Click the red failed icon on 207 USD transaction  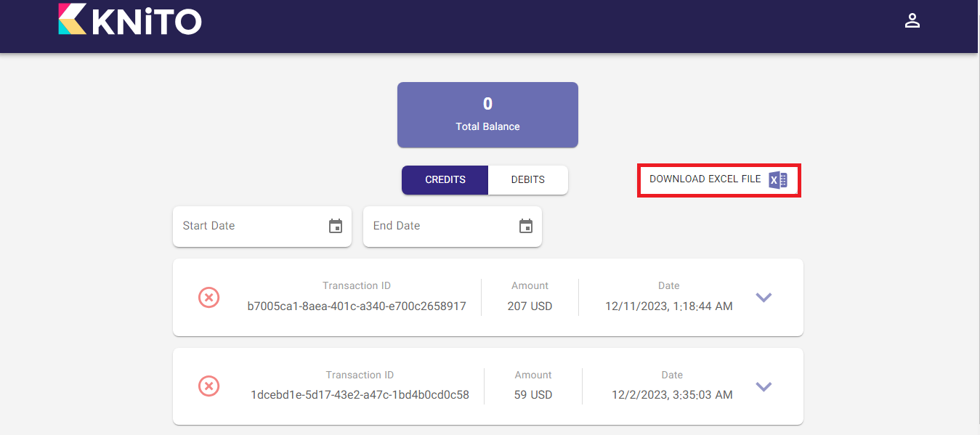(x=209, y=297)
